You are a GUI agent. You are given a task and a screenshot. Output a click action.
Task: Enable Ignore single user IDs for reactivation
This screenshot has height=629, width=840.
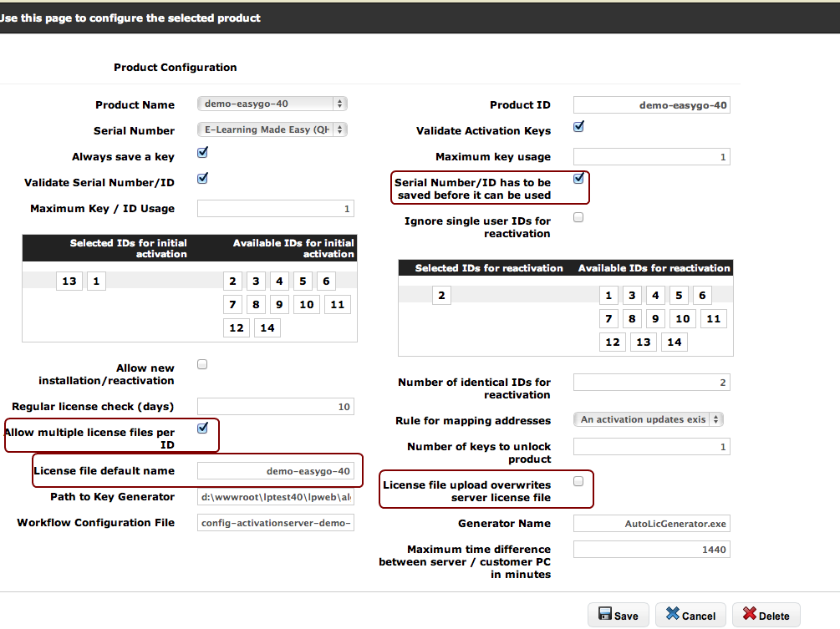578,217
